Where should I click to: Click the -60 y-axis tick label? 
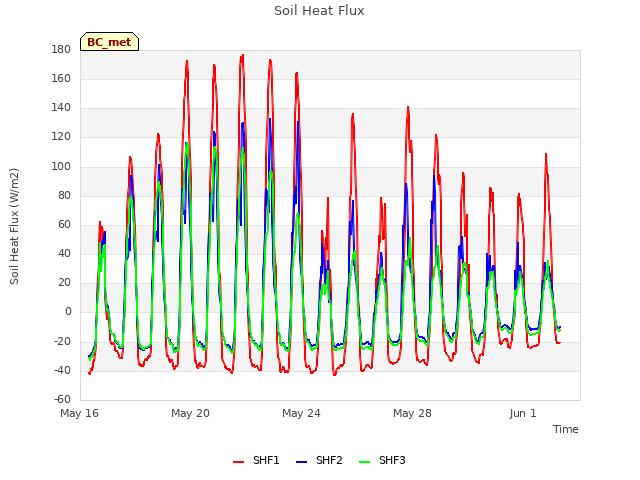tap(62, 399)
